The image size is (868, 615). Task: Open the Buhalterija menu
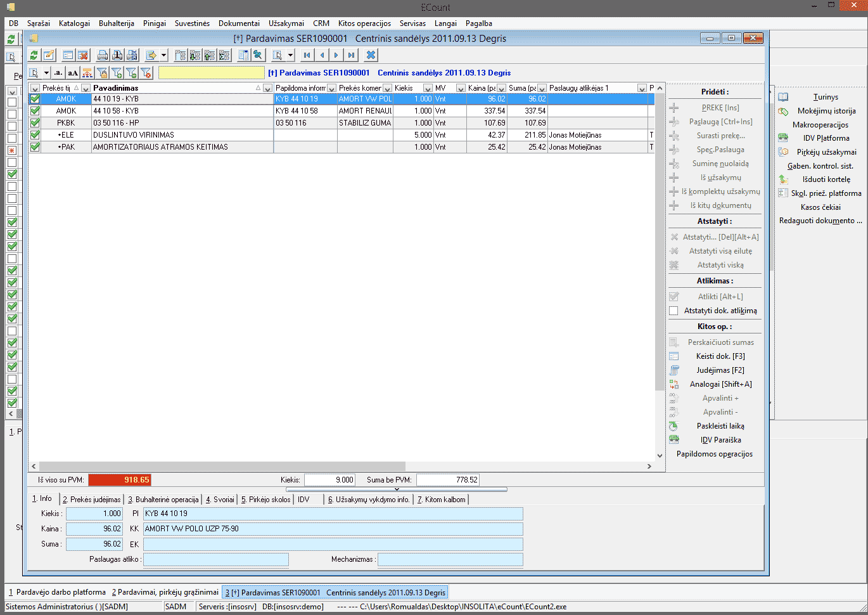[x=116, y=23]
